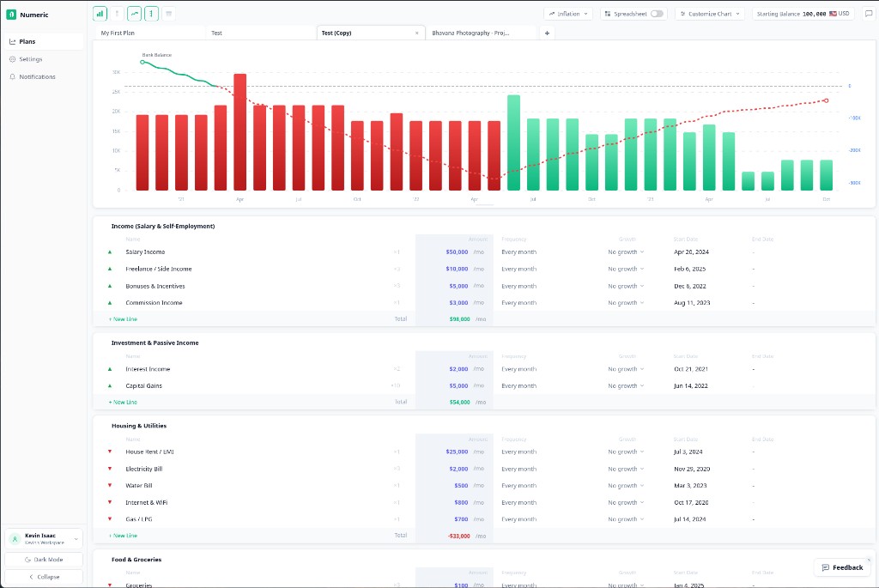Open the Inflation dropdown
879x588 pixels.
(x=568, y=14)
